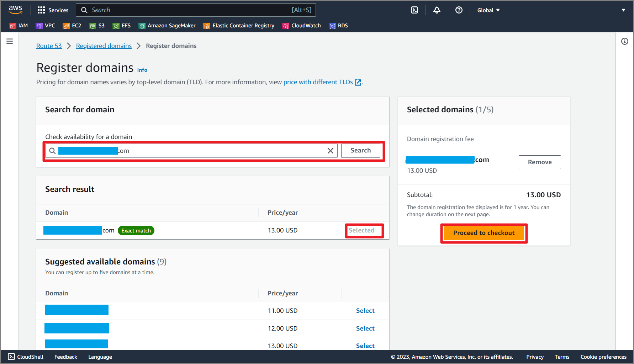The image size is (634, 364).
Task: Click the Selected label for exact match
Action: (x=361, y=230)
